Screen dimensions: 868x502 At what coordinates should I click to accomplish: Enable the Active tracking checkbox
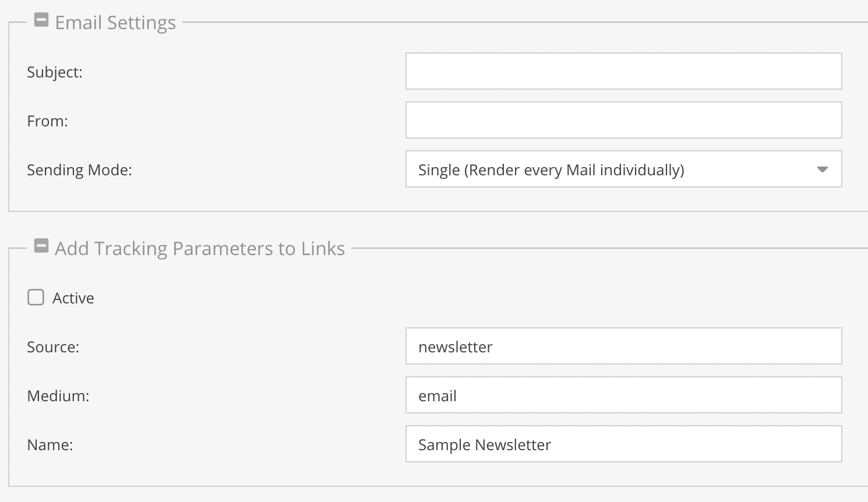click(36, 298)
